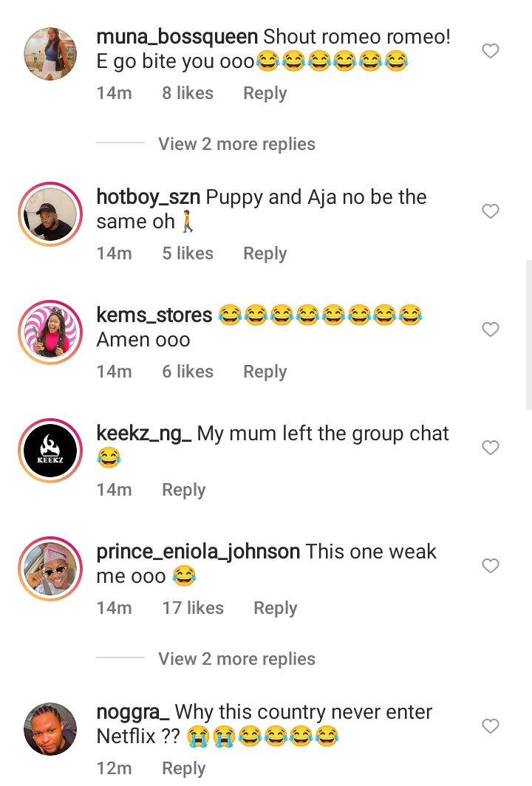
Task: Expand 2 more replies under muna_bossqueen
Action: (236, 144)
